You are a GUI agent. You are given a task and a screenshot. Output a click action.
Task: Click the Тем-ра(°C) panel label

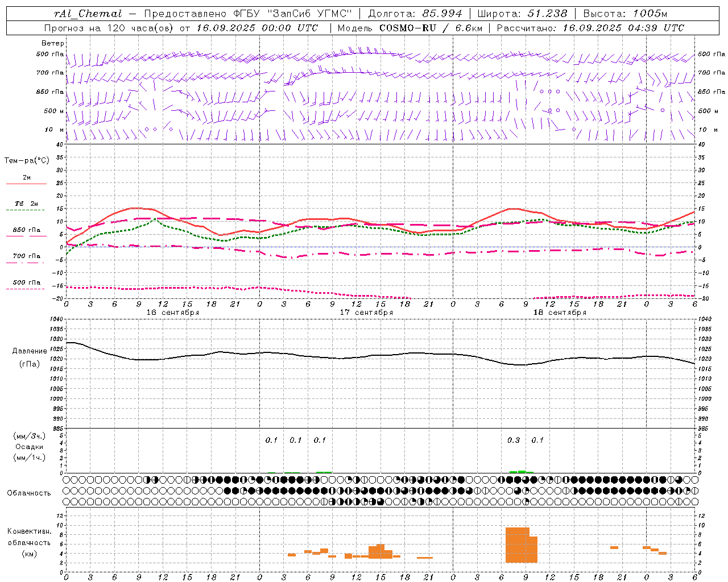click(x=27, y=161)
